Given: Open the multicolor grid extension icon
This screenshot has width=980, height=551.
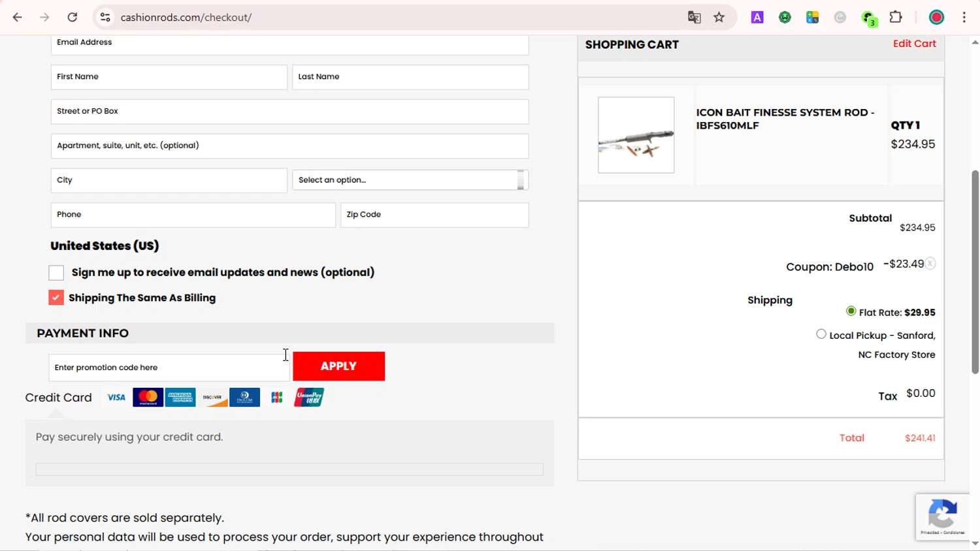Looking at the screenshot, I should [x=813, y=18].
